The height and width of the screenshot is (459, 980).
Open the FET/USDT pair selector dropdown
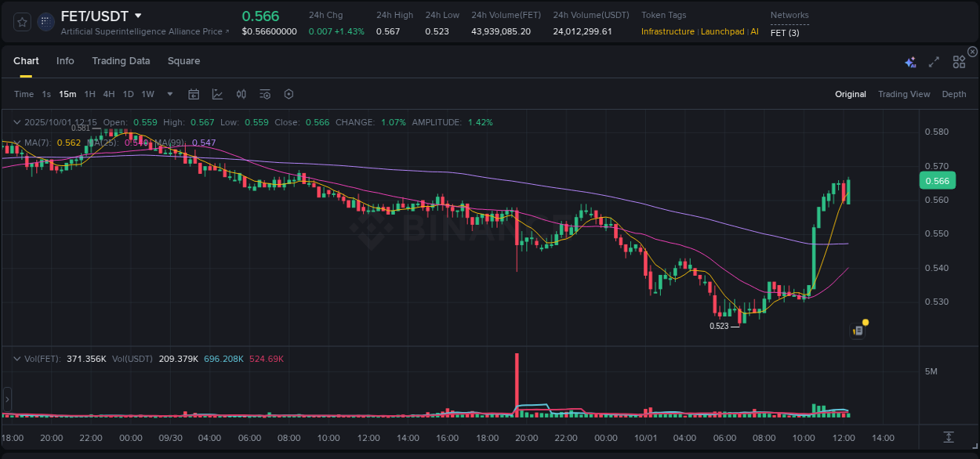[x=138, y=16]
